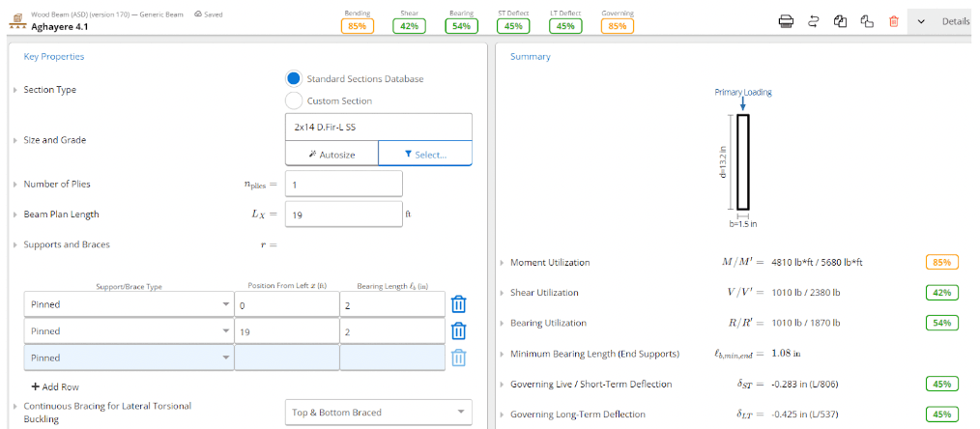Click the 2x14 D.Fir-L SS size field

tap(378, 127)
